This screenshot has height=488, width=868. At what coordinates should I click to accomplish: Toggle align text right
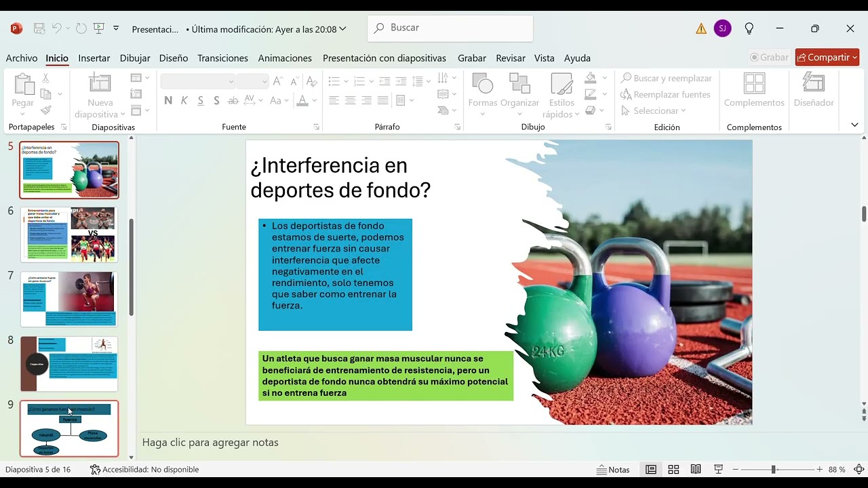tap(366, 100)
